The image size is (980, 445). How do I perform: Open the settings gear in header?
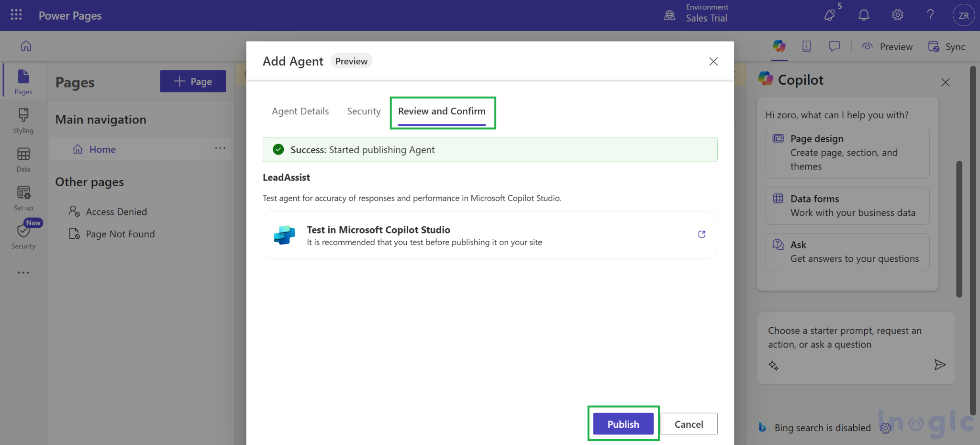pos(897,15)
